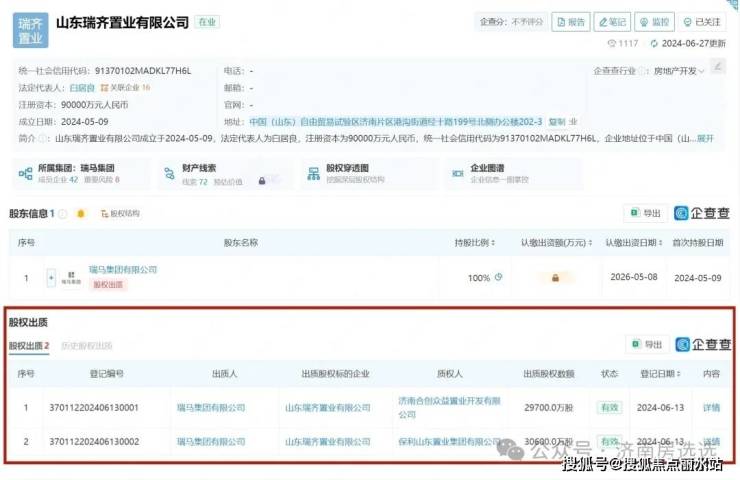Screen dimensions: 740x480
Task: Click 关联企业 16 link
Action: pos(125,88)
